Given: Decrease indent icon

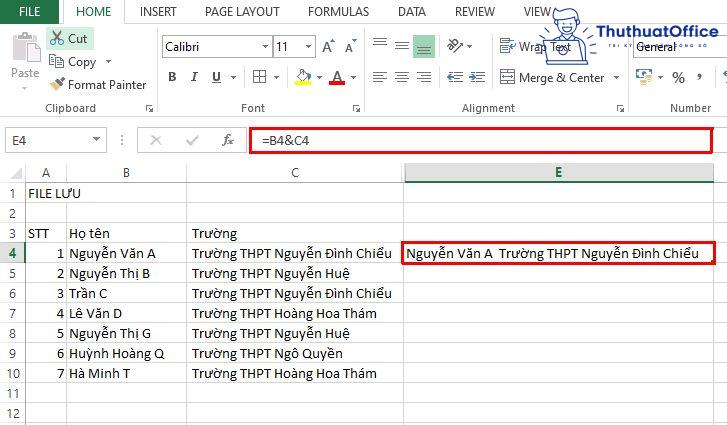Looking at the screenshot, I should pos(455,77).
